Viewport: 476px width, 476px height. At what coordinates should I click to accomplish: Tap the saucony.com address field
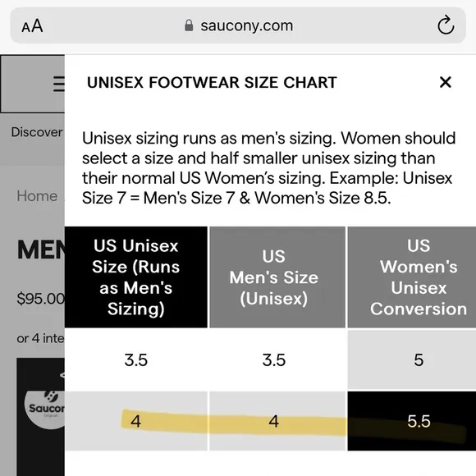(238, 25)
